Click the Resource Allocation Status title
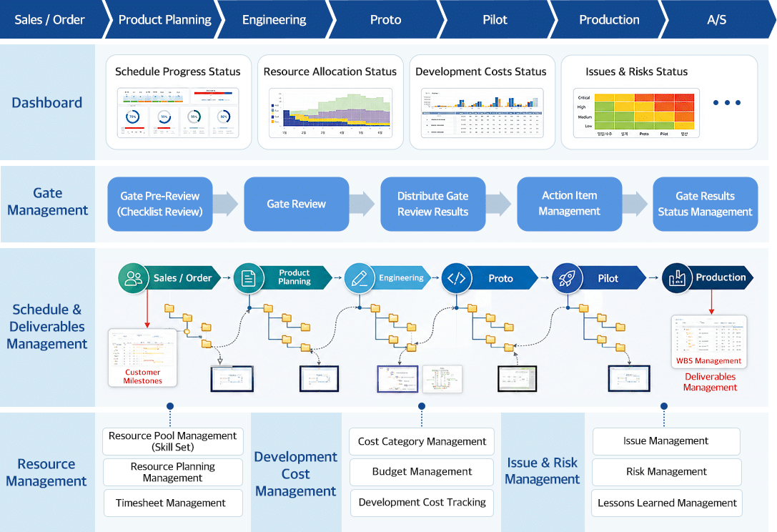This screenshot has width=777, height=532. coord(330,72)
